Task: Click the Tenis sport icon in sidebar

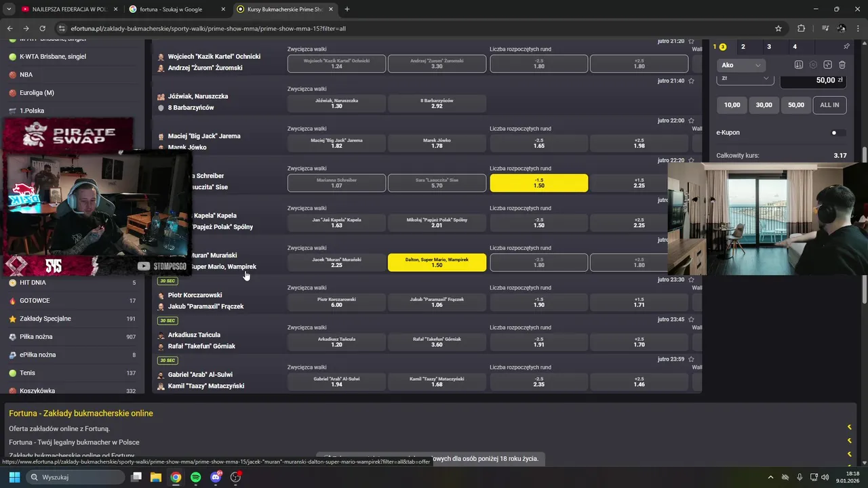Action: tap(13, 373)
